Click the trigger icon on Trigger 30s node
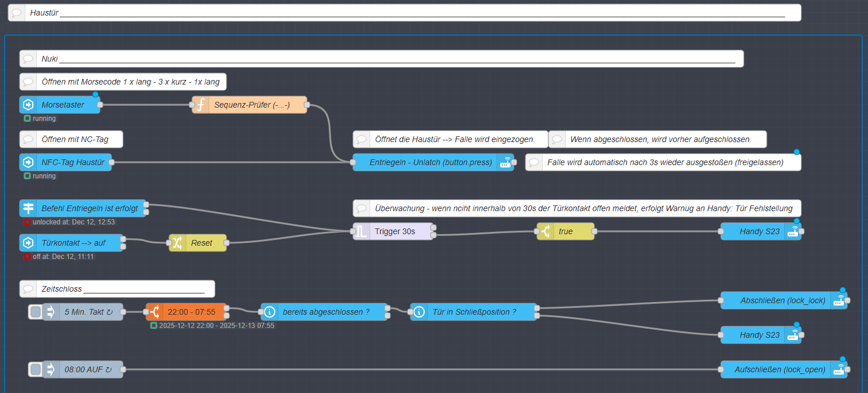The image size is (868, 393). coord(362,231)
